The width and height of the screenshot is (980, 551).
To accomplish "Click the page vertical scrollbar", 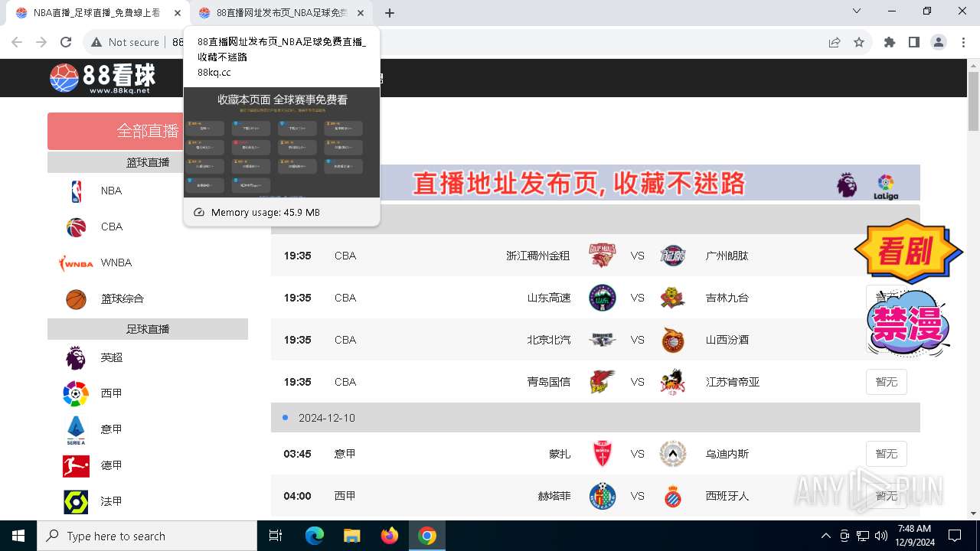I will [x=974, y=103].
